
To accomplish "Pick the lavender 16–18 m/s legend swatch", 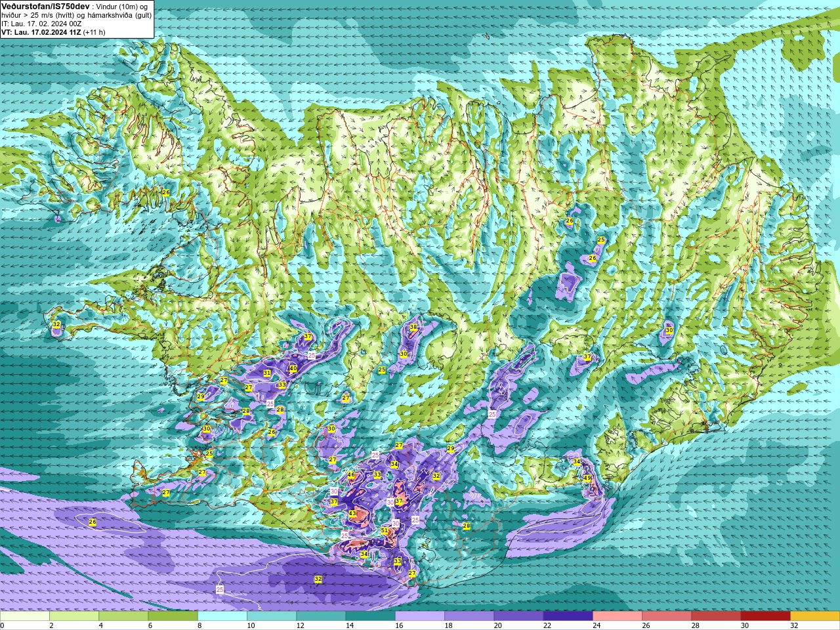I will point(420,616).
